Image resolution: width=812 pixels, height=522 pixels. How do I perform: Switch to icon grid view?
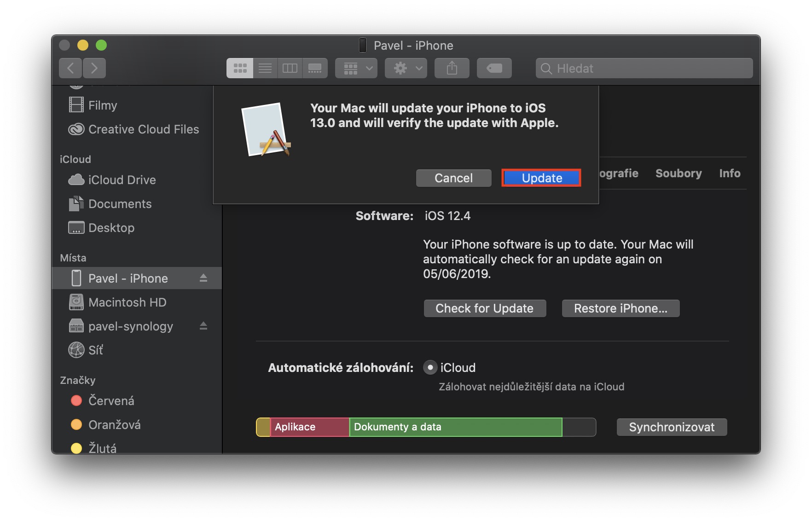point(240,69)
